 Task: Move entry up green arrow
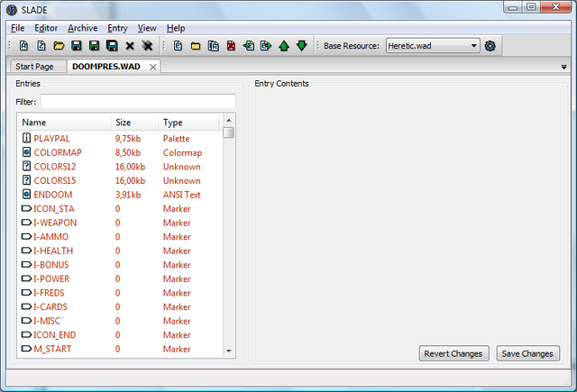[284, 46]
